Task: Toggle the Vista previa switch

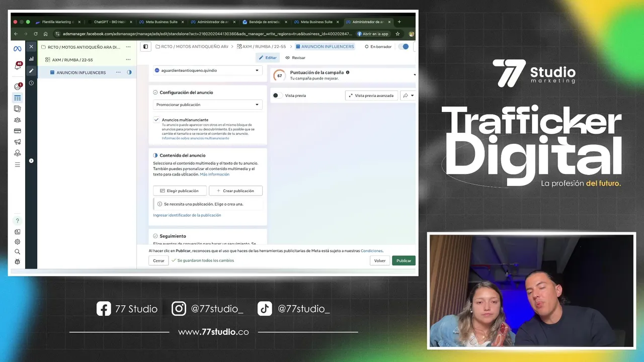Action: (277, 96)
